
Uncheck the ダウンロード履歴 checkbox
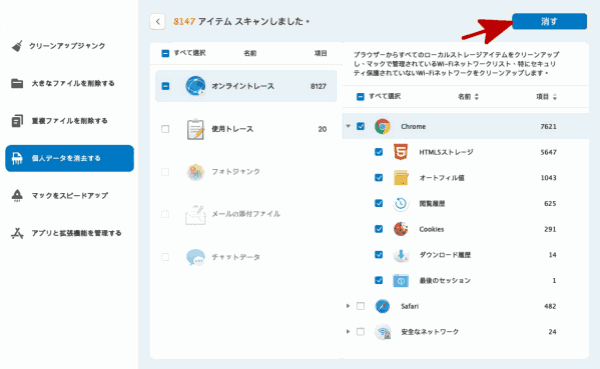pos(379,255)
